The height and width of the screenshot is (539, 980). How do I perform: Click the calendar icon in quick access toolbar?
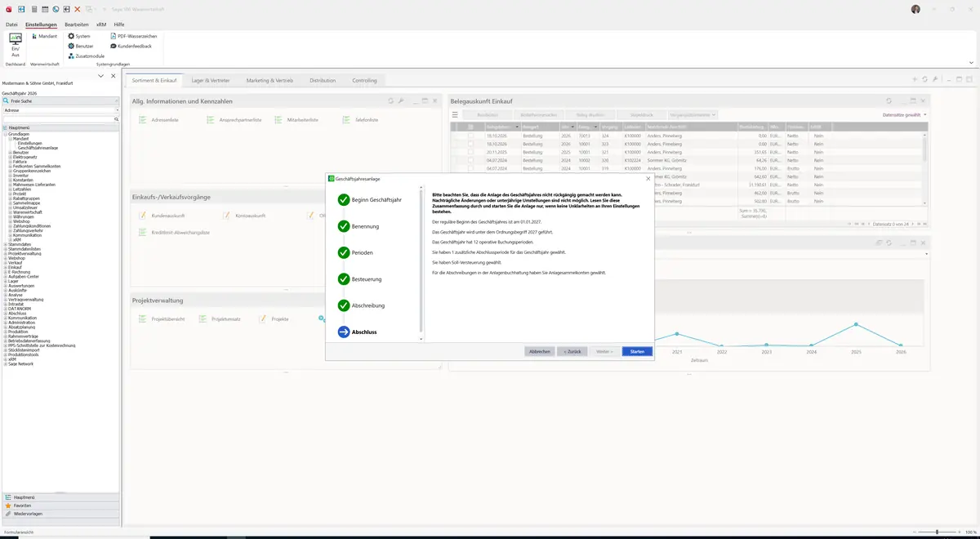pyautogui.click(x=44, y=8)
